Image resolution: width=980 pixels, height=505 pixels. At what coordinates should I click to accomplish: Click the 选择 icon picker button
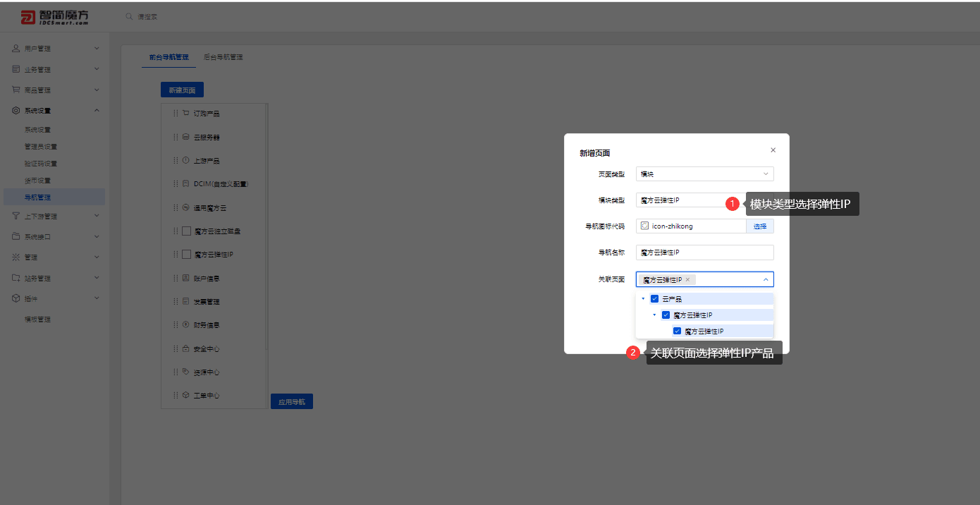point(760,226)
